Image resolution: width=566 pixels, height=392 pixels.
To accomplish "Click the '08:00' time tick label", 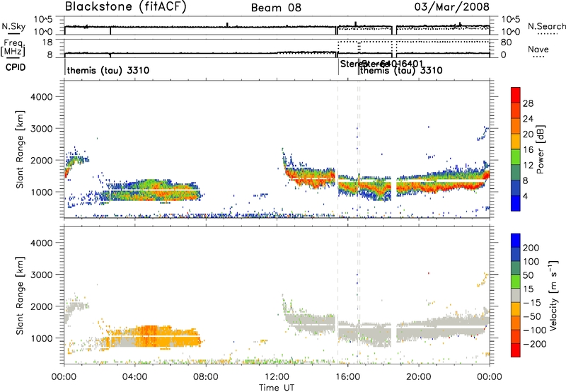I will pos(206,377).
